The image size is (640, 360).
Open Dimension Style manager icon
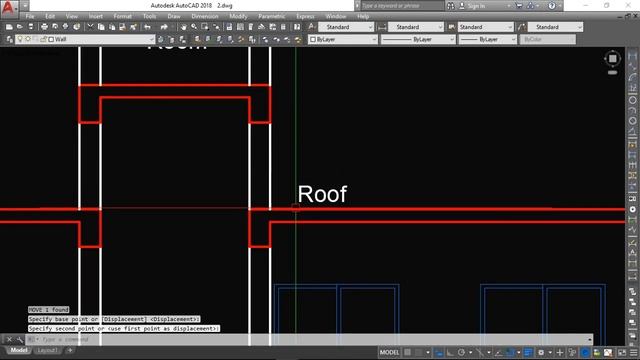tap(382, 27)
